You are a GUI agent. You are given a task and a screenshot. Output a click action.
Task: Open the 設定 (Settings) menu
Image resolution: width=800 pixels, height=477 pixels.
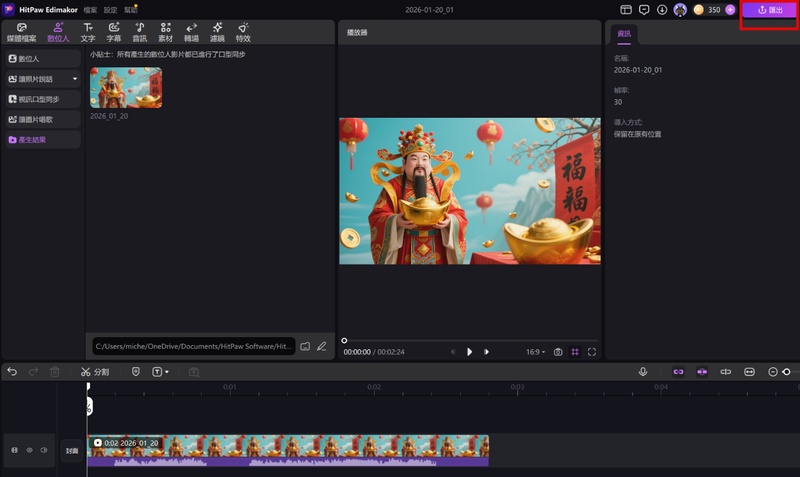click(111, 9)
